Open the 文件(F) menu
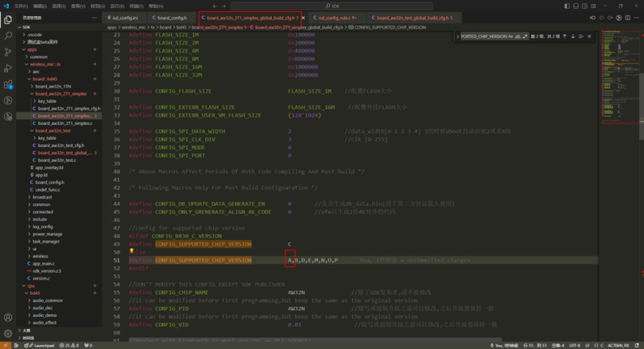 pyautogui.click(x=21, y=6)
